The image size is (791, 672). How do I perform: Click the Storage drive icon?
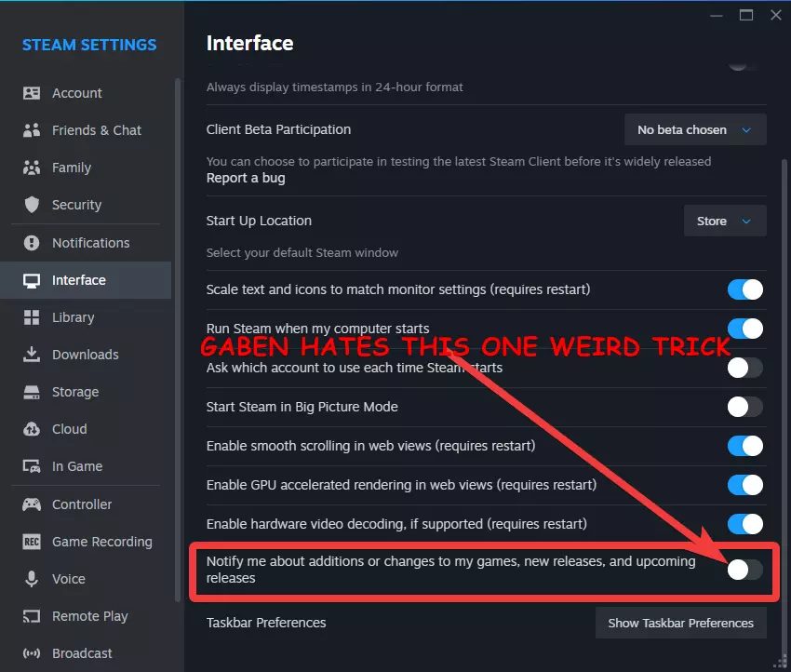(32, 392)
